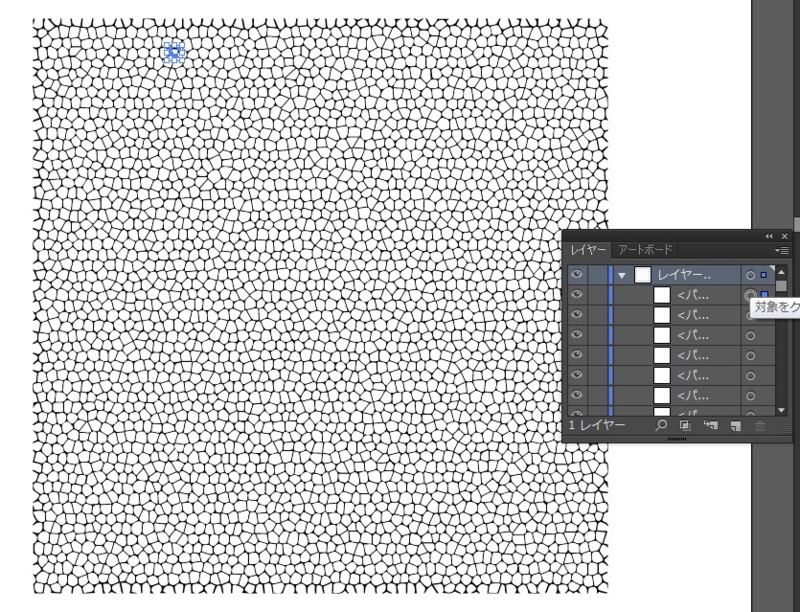The width and height of the screenshot is (800, 612).
Task: Click the Locate Object magnifier icon
Action: pyautogui.click(x=661, y=425)
